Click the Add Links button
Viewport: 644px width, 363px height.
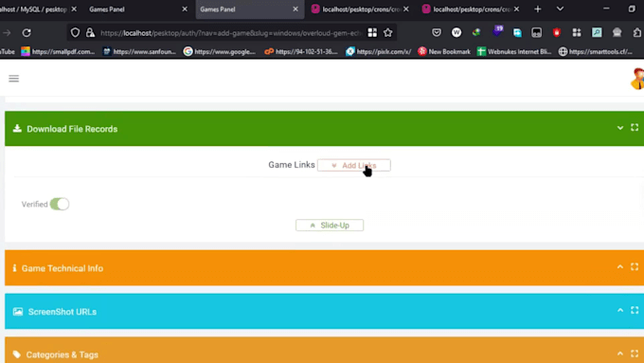pos(354,165)
